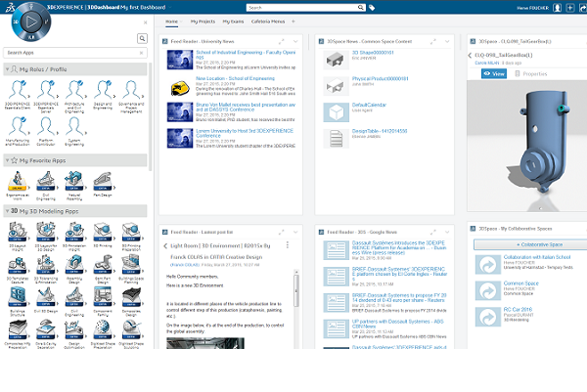
Task: Open the Natural Assembly favorite app
Action: [74, 186]
